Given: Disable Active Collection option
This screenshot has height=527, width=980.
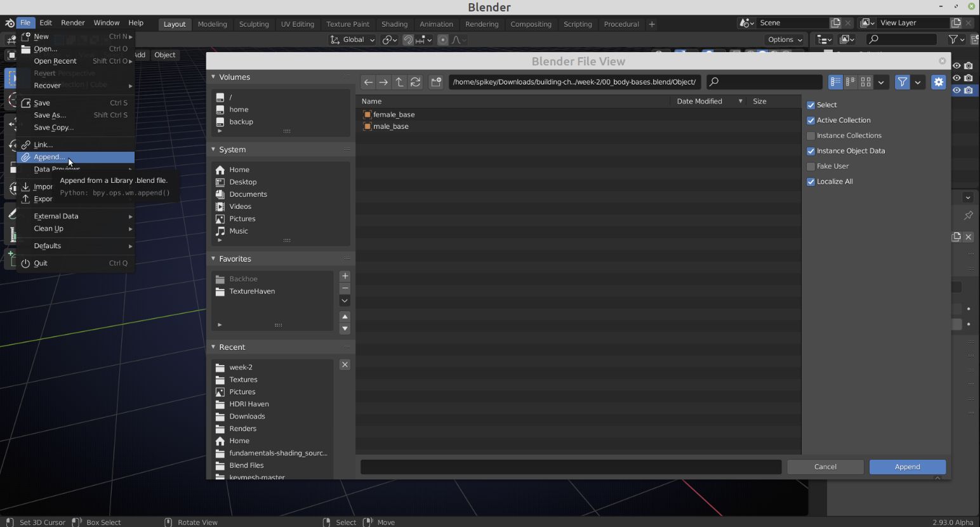Looking at the screenshot, I should pyautogui.click(x=811, y=120).
